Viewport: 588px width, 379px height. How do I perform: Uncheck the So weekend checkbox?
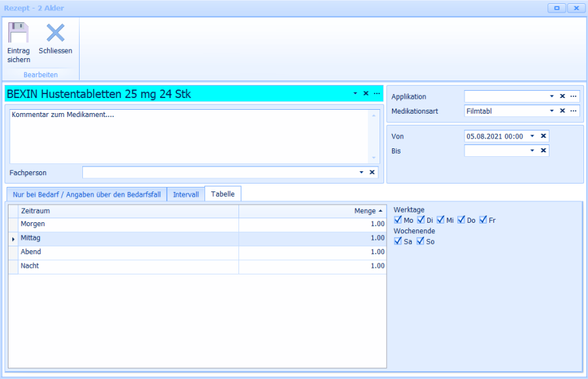420,241
